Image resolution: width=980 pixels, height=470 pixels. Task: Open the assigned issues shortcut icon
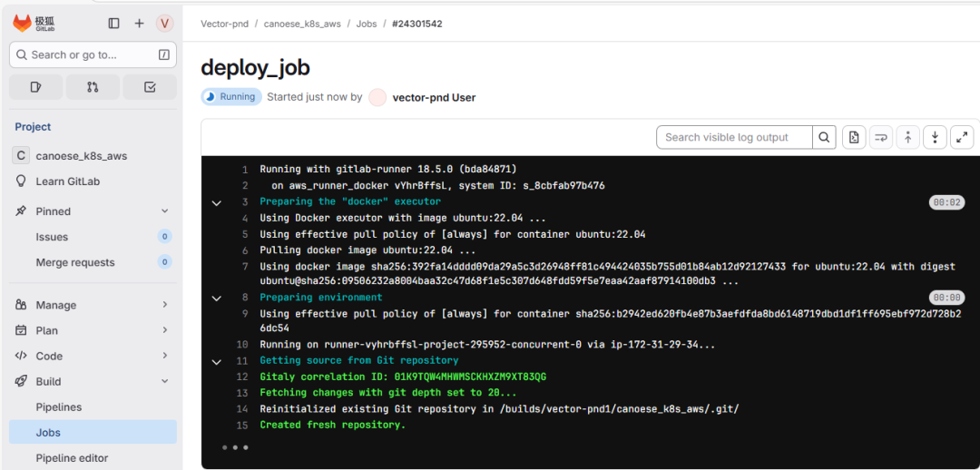(x=35, y=87)
